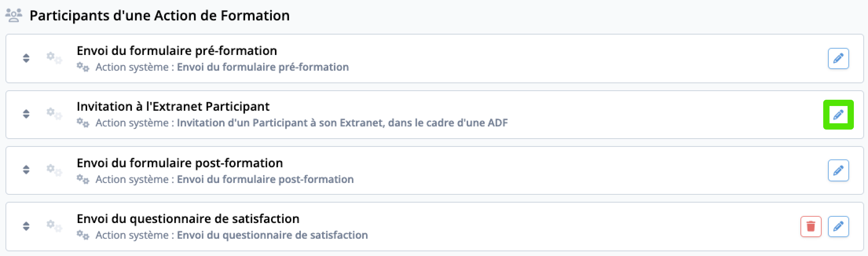Click sort arrows for questionnaire de satisfaction row
The width and height of the screenshot is (868, 256).
point(26,226)
